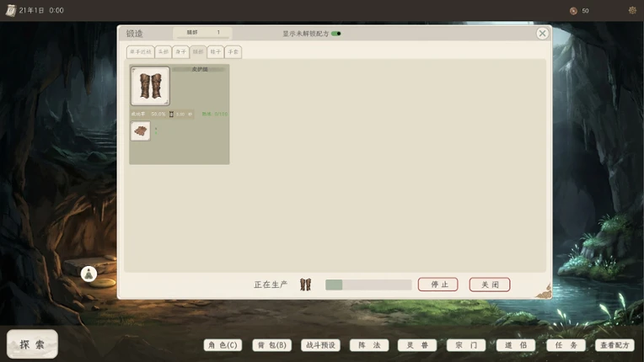Image resolution: width=644 pixels, height=362 pixels.
Task: Click the leather leg guard recipe icon
Action: pyautogui.click(x=150, y=86)
